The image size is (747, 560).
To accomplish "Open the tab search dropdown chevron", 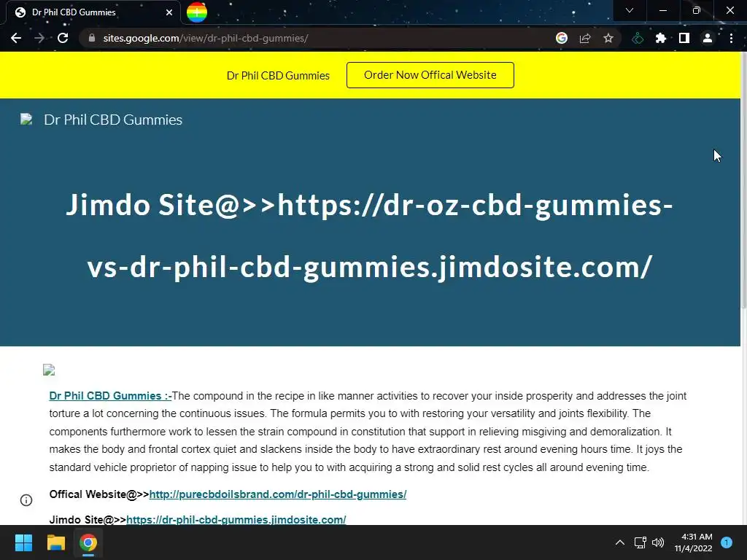I will tap(630, 10).
